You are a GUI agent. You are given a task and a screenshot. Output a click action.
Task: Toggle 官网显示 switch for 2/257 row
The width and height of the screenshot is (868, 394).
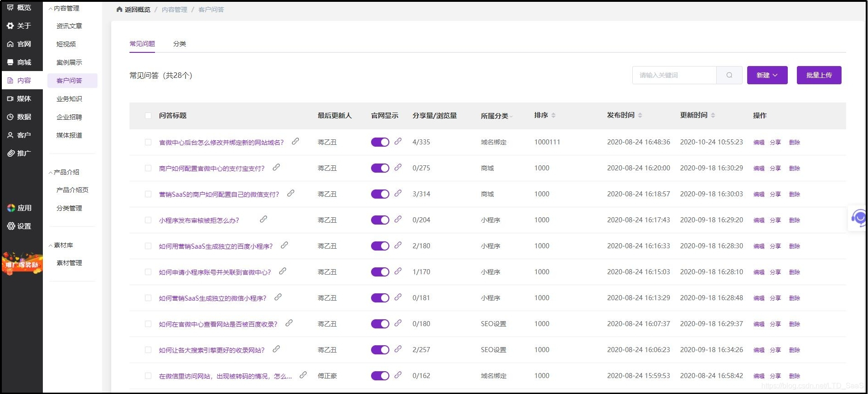[x=380, y=350]
